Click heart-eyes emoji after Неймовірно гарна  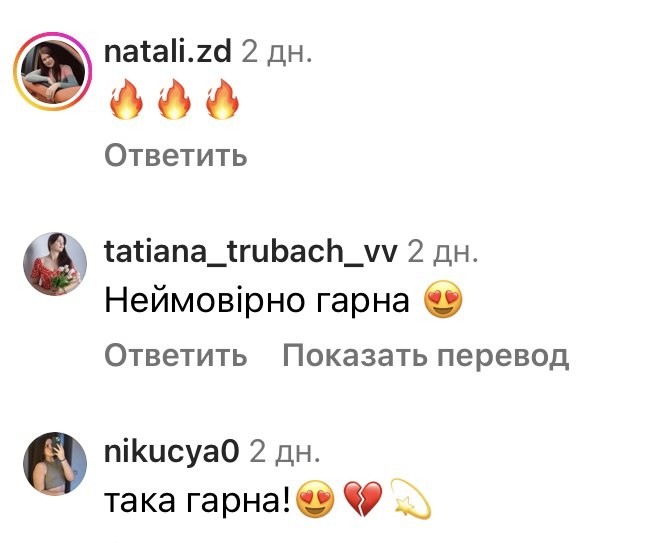pos(443,299)
